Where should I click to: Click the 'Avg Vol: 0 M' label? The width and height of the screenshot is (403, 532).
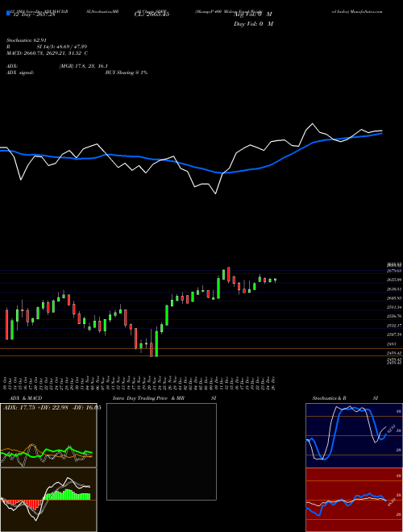pos(252,15)
